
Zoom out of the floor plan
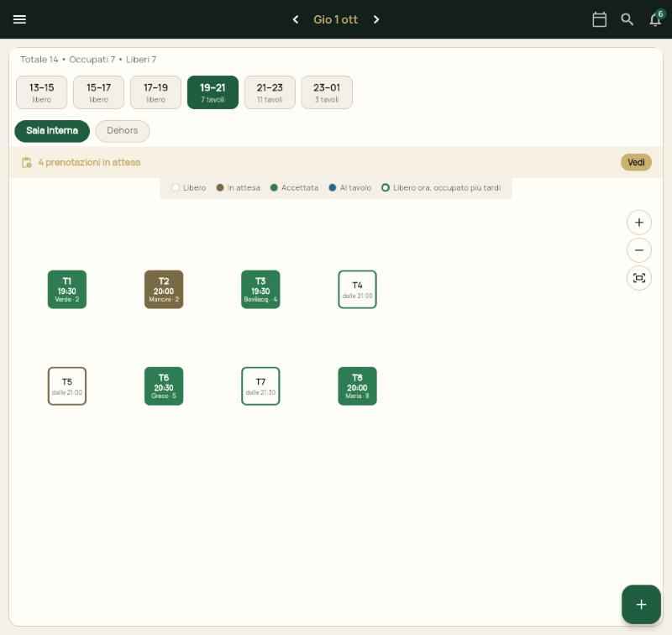click(639, 250)
